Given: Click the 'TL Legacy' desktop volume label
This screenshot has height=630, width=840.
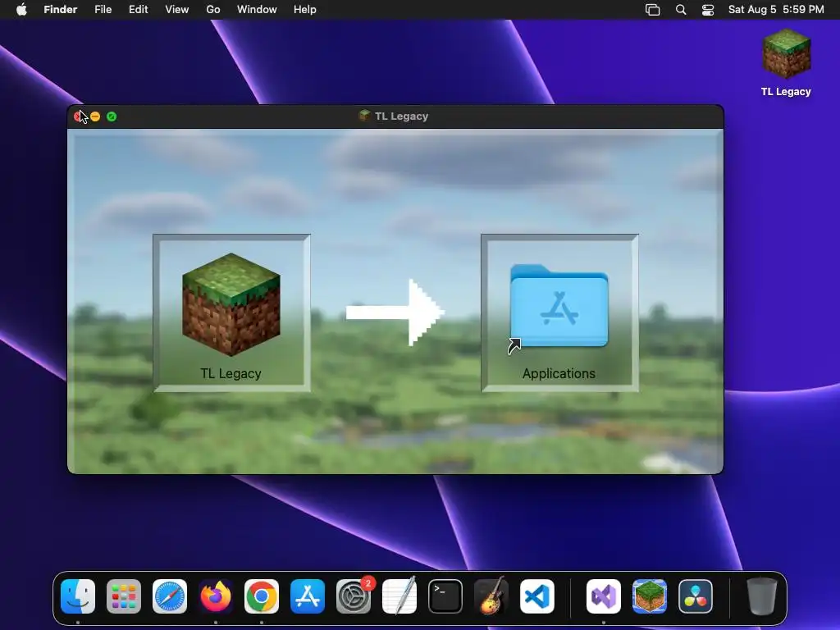Looking at the screenshot, I should [x=786, y=92].
